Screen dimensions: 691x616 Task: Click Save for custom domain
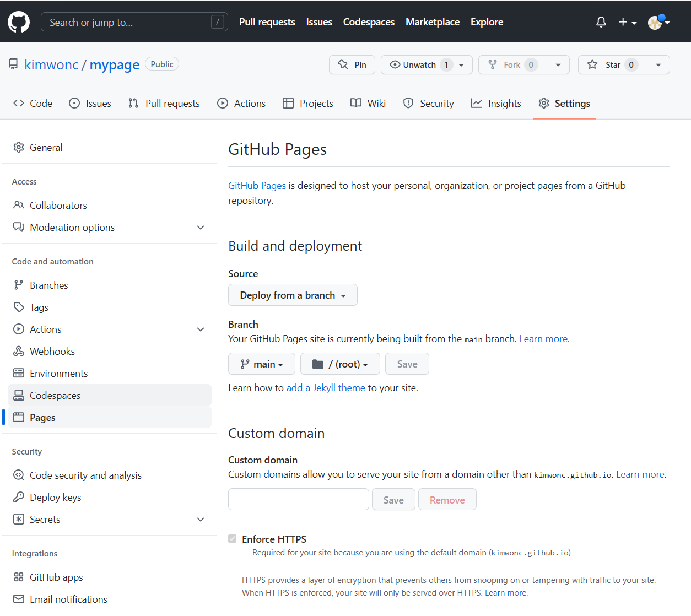[393, 499]
